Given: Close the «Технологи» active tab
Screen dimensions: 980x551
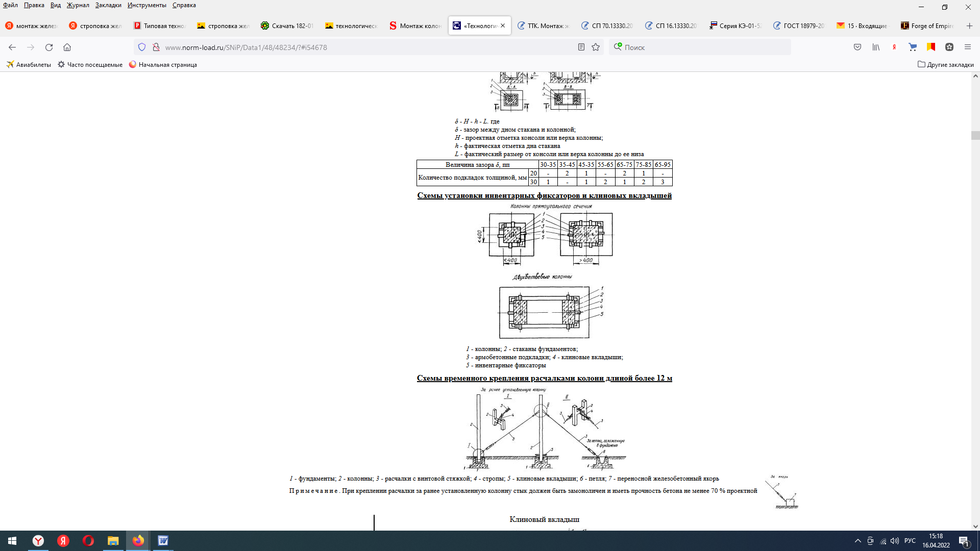Looking at the screenshot, I should (503, 26).
